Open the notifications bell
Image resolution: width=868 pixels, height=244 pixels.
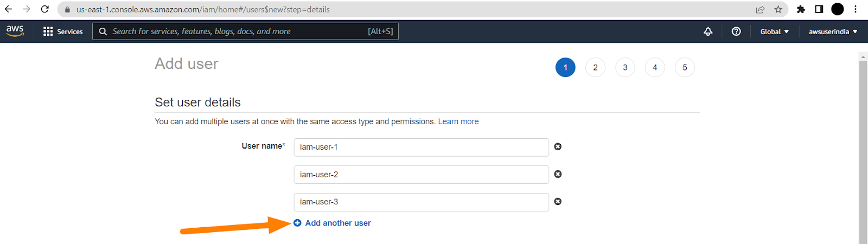point(708,31)
